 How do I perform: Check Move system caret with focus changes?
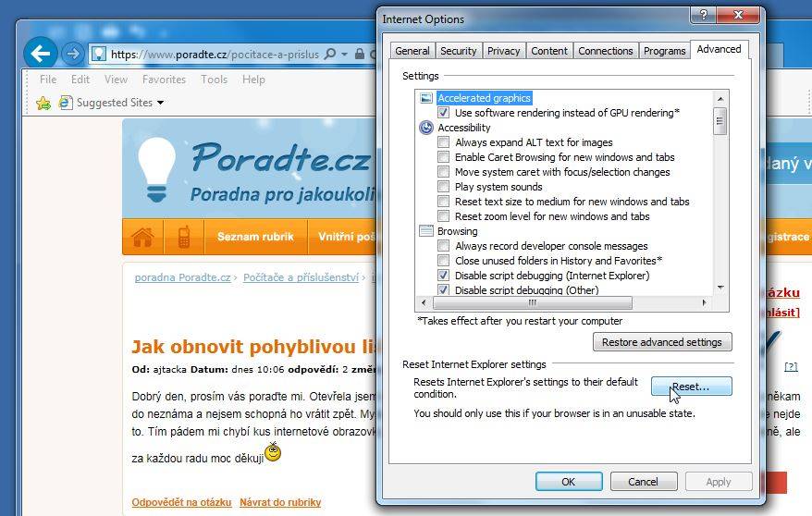[443, 171]
